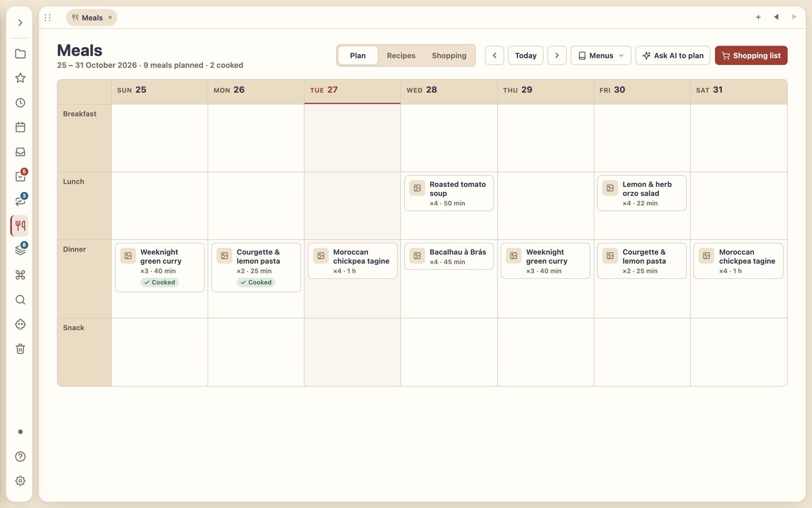The image size is (812, 508).
Task: Open the help question mark icon
Action: point(20,457)
